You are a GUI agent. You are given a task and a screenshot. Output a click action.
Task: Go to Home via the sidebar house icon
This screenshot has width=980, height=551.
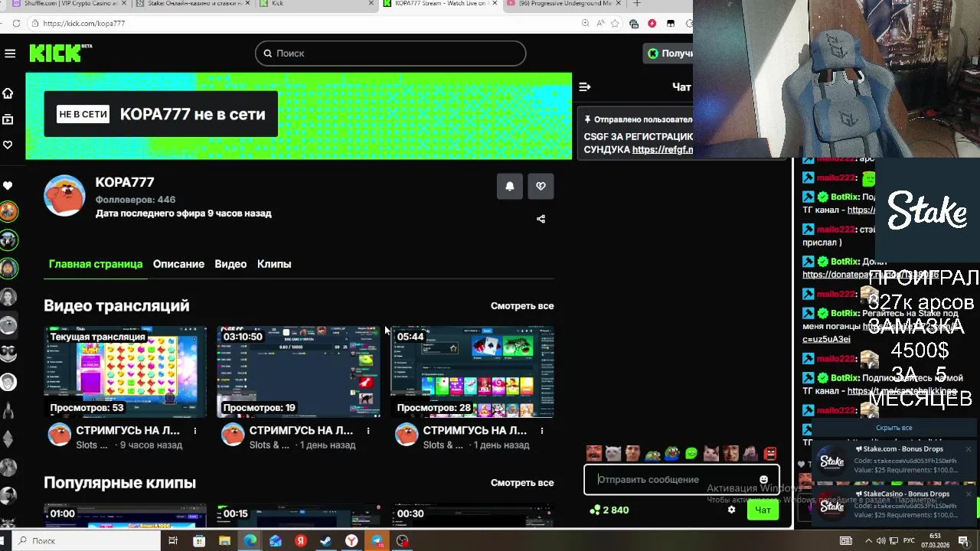point(8,93)
